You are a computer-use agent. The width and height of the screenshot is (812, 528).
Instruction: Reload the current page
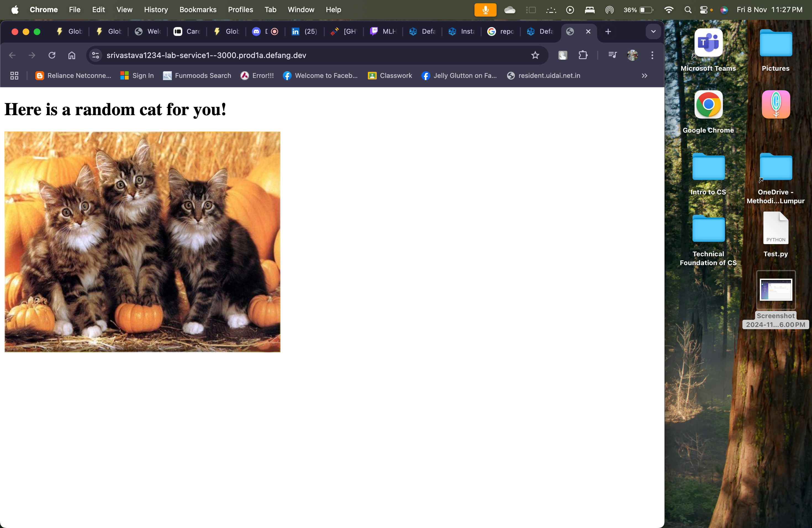click(52, 55)
